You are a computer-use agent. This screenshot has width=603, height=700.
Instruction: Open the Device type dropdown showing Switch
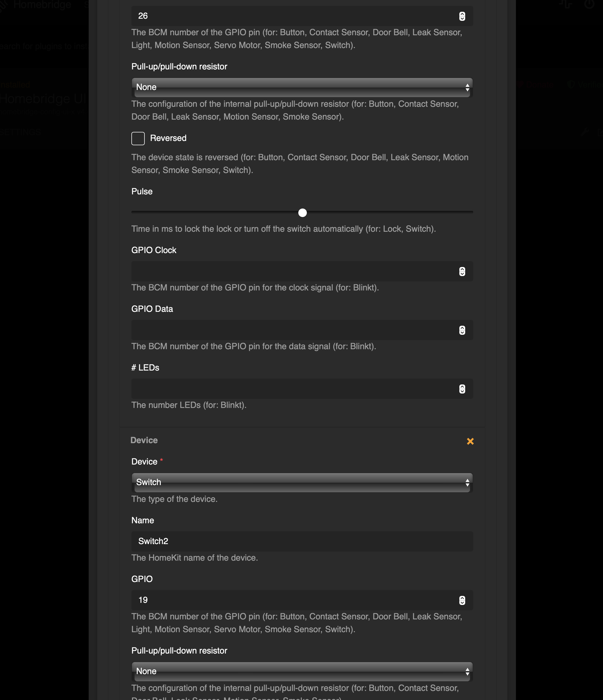point(302,482)
